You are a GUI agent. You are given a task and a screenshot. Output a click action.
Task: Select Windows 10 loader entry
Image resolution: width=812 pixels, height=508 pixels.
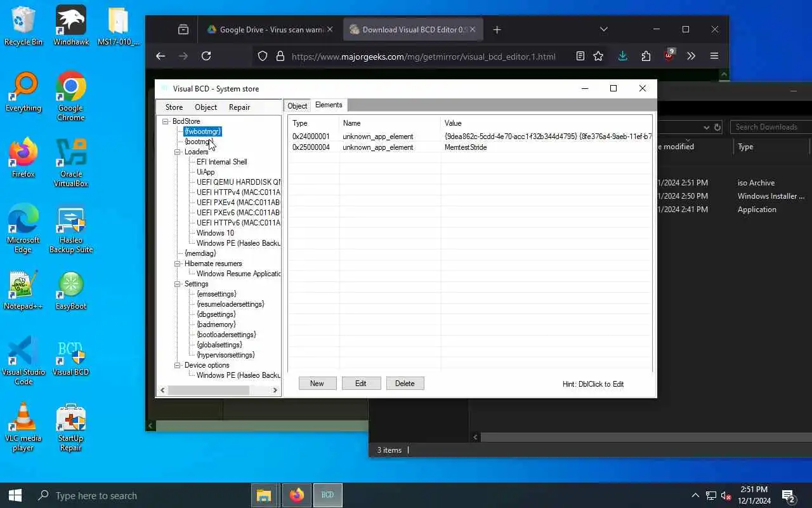[x=215, y=233]
